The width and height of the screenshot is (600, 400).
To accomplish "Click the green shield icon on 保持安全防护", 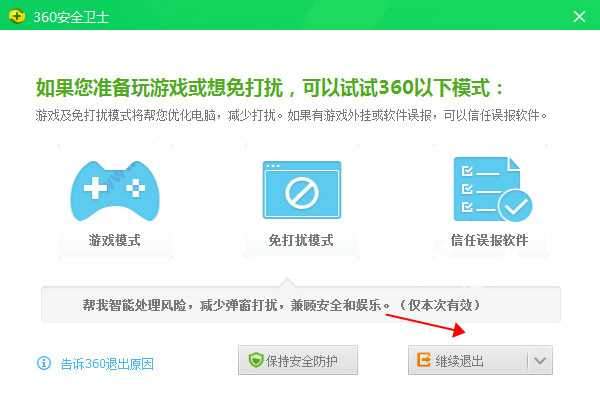I will point(255,361).
